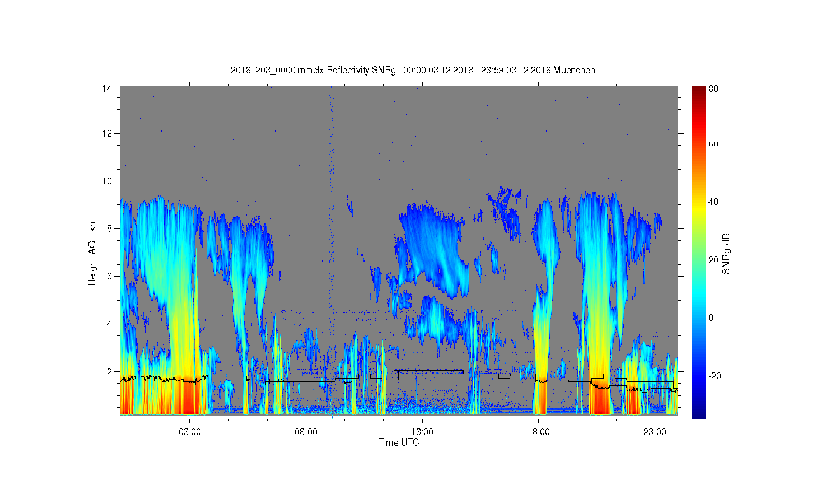Viewport: 840px width, 504px height.
Task: Click the height tick label 8
Action: [109, 228]
